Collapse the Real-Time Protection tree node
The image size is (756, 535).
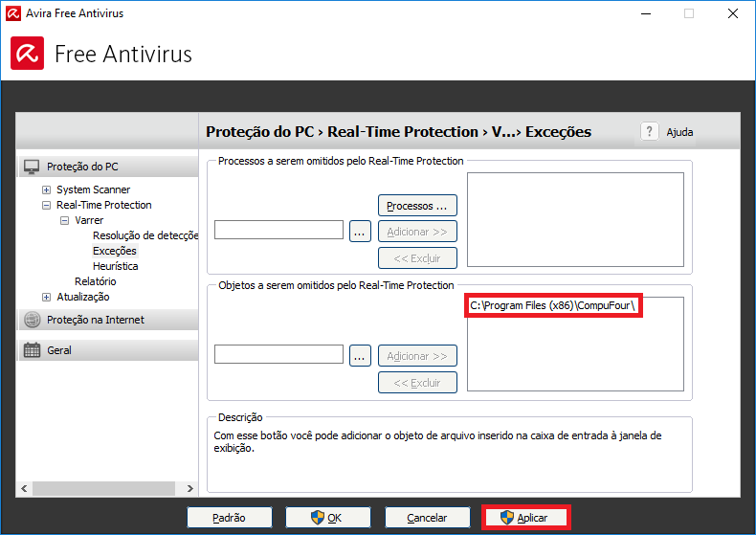tap(46, 205)
